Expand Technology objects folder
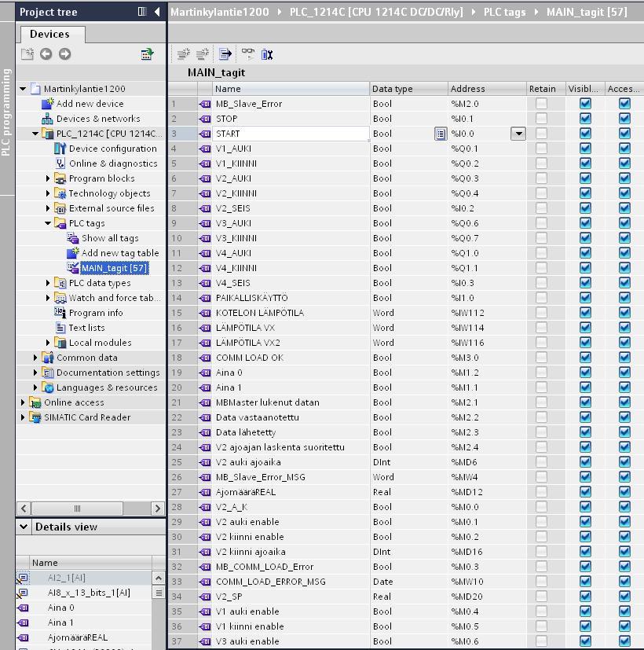 (x=48, y=193)
